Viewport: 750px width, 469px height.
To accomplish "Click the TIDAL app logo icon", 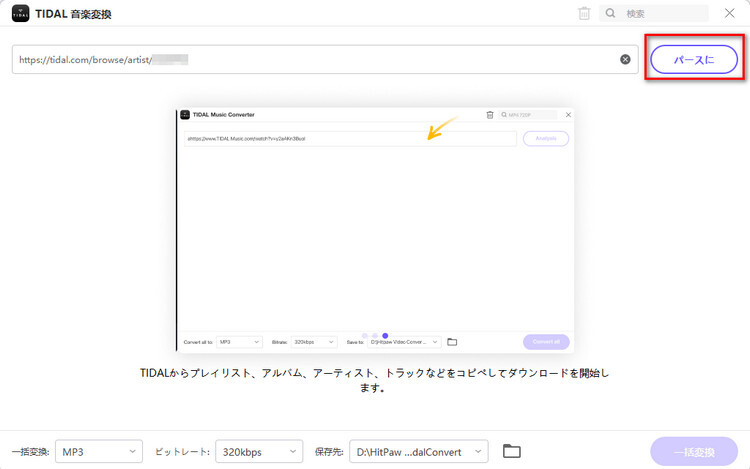I will (x=21, y=14).
